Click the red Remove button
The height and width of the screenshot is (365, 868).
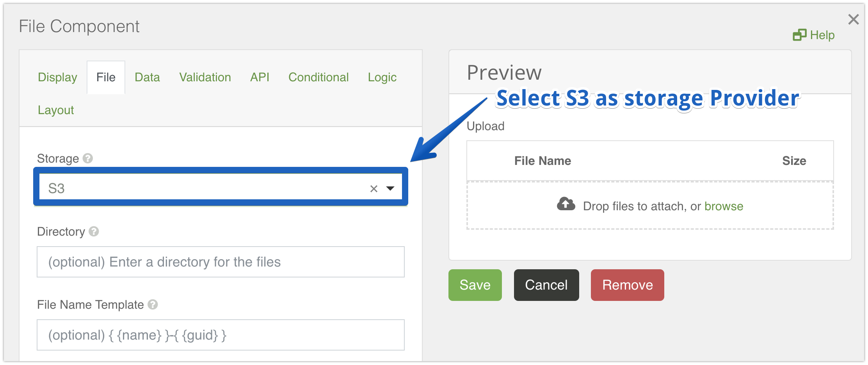pyautogui.click(x=627, y=285)
